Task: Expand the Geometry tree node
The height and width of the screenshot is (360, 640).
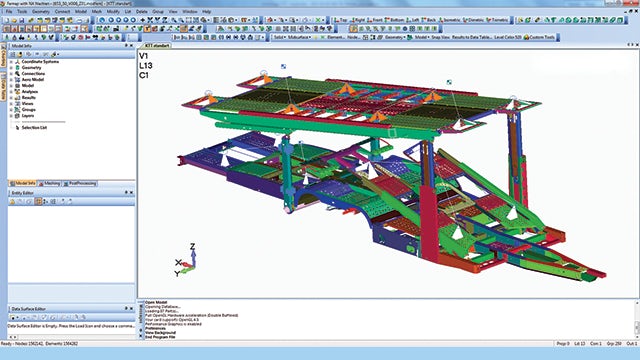Action: click(11, 68)
